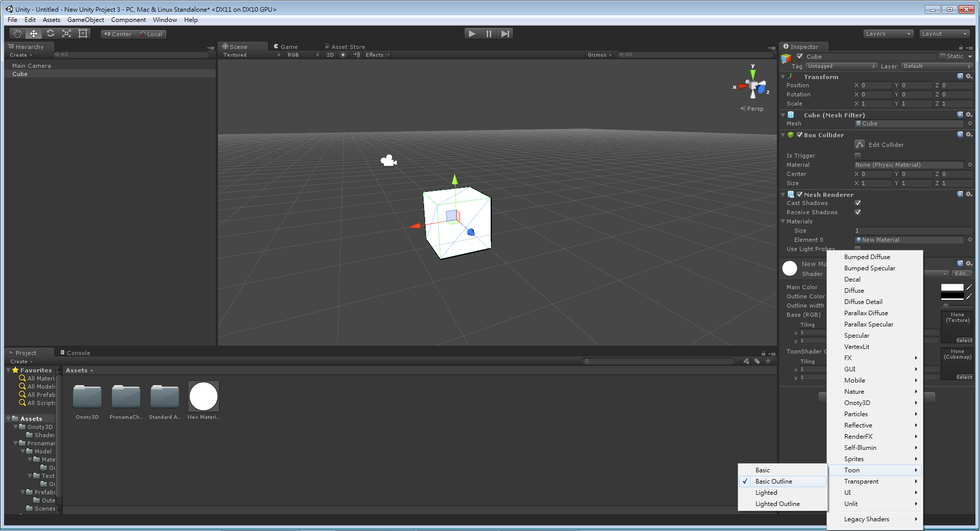Open the Main Color swatch
Viewport: 980px width, 531px height.
point(952,287)
